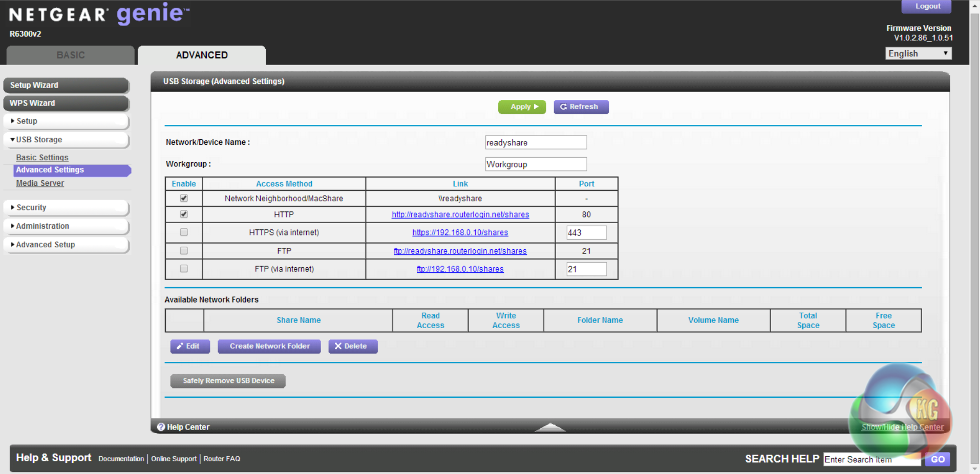Click the Search Help input field
The image size is (980, 474).
872,459
